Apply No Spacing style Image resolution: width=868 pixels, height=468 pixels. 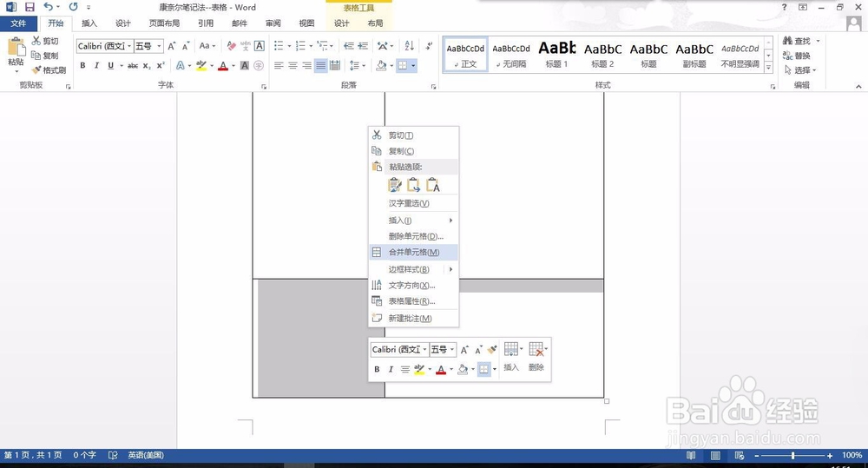point(511,55)
